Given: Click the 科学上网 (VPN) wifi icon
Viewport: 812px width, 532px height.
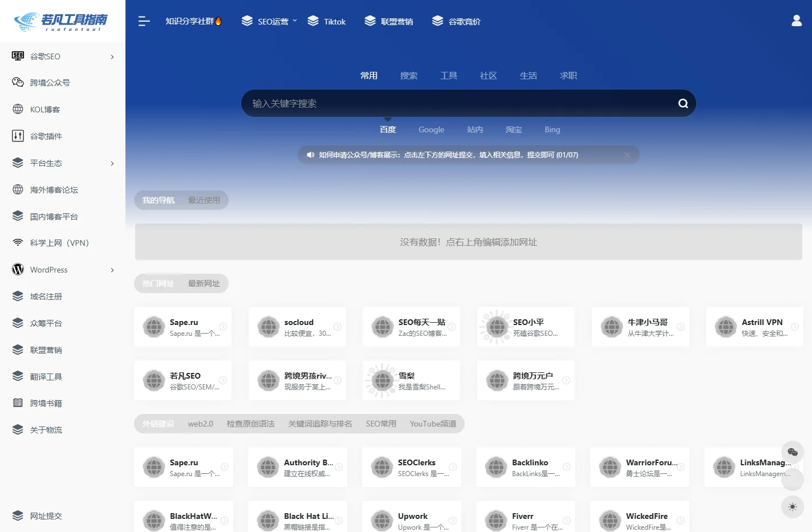Looking at the screenshot, I should point(18,243).
